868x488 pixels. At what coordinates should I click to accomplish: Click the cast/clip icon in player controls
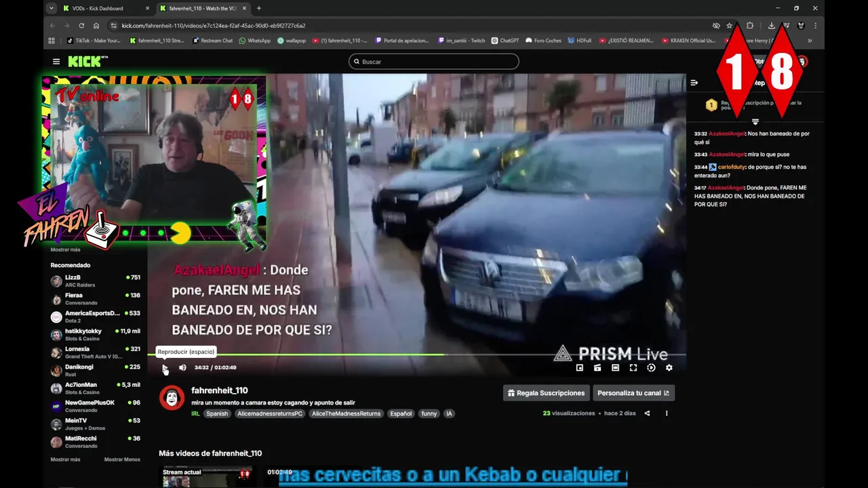pyautogui.click(x=597, y=367)
